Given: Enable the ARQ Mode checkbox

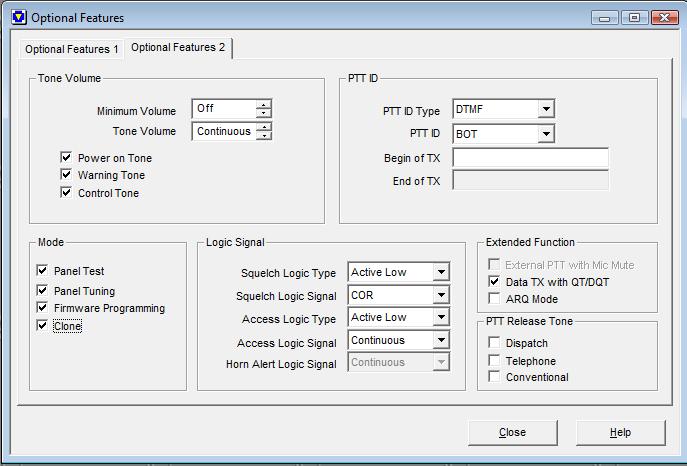Looking at the screenshot, I should [494, 298].
